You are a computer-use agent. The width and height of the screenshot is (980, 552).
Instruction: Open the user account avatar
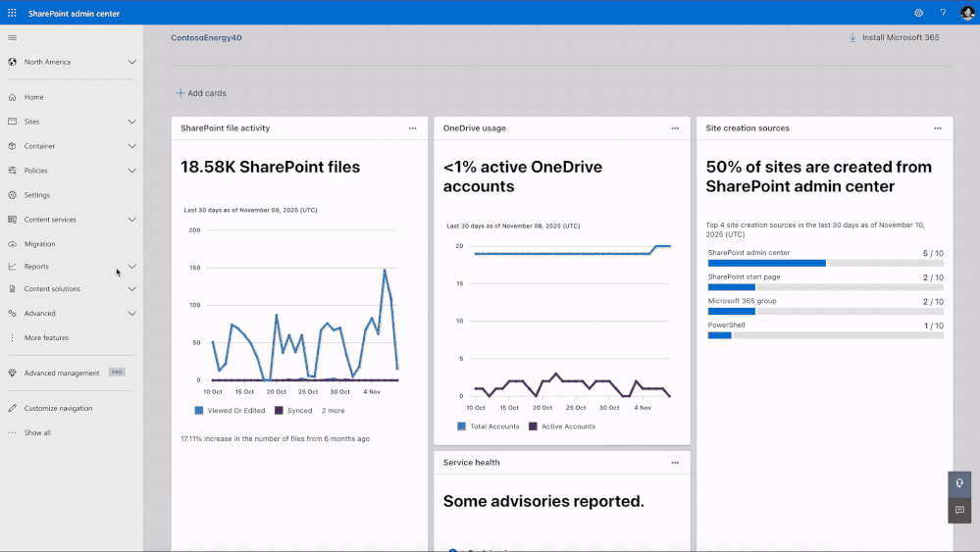point(967,13)
